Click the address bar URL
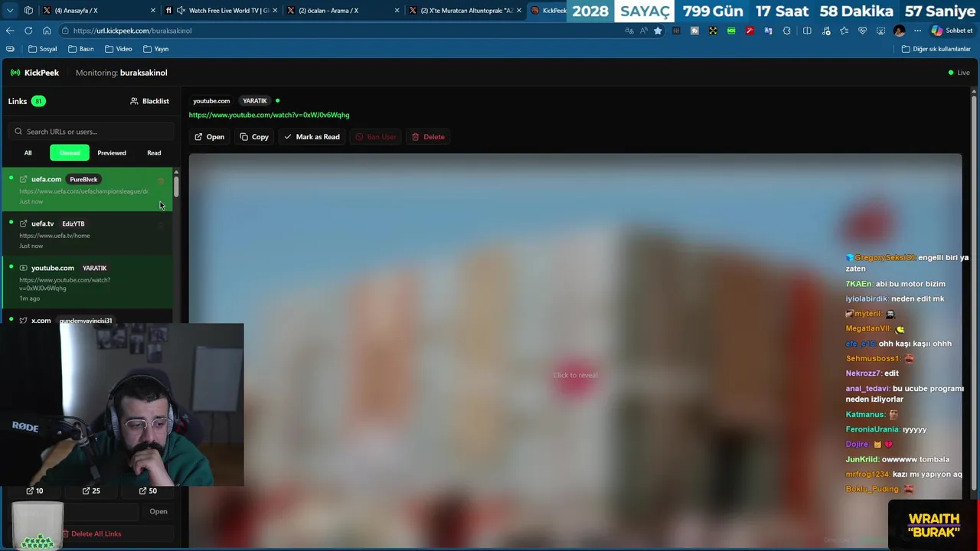Image resolution: width=980 pixels, height=551 pixels. [x=132, y=31]
